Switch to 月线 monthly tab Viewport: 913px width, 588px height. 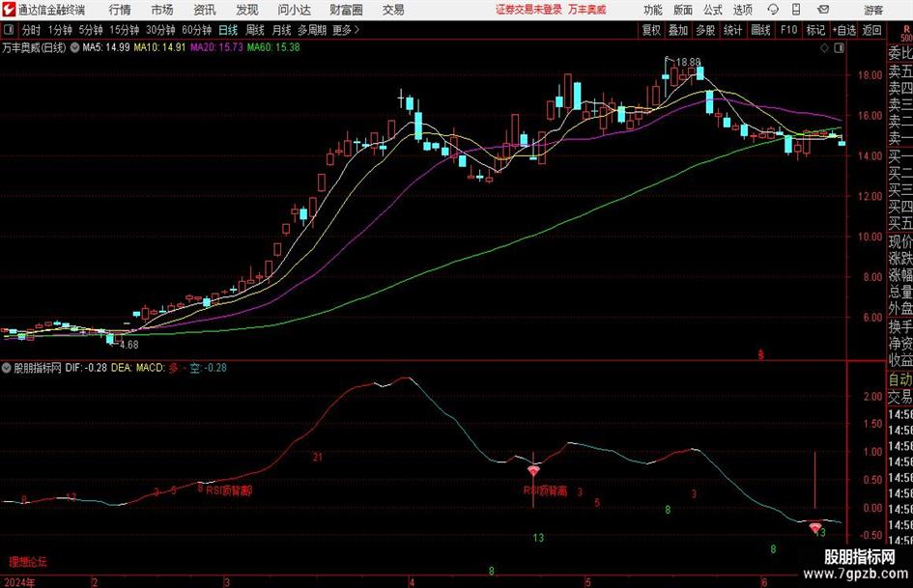[281, 30]
